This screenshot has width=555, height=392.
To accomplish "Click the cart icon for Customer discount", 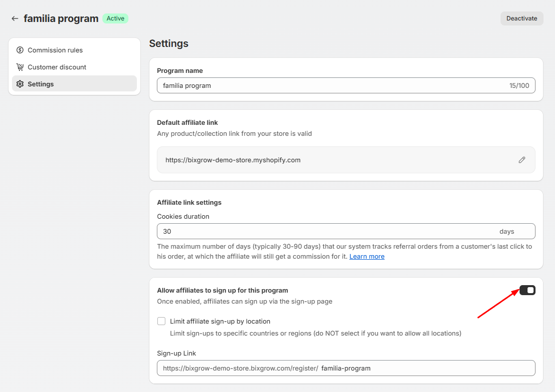I will (x=20, y=67).
